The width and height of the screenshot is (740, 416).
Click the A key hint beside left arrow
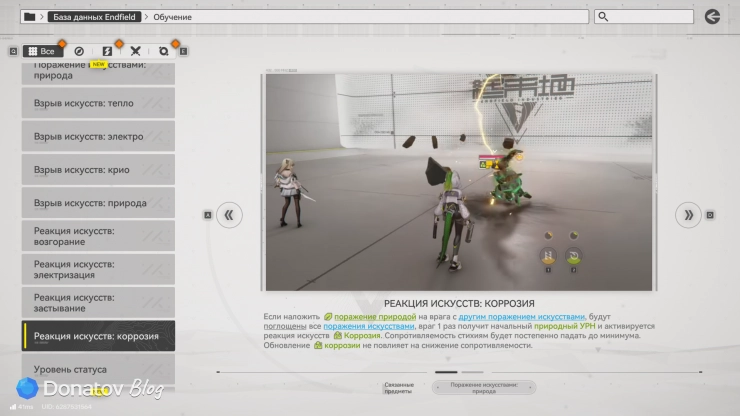tap(208, 215)
